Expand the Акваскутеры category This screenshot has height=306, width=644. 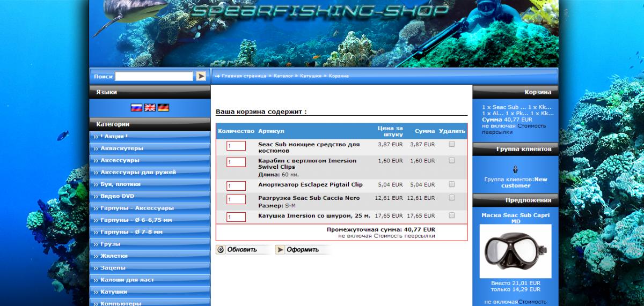pos(122,148)
